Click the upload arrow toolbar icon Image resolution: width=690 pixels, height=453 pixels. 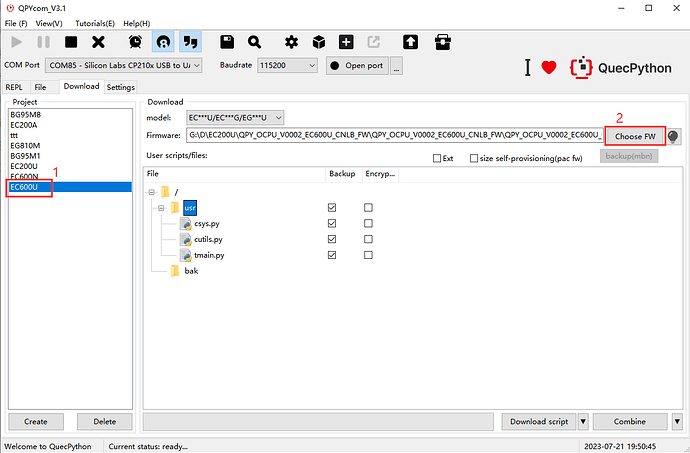pyautogui.click(x=410, y=42)
